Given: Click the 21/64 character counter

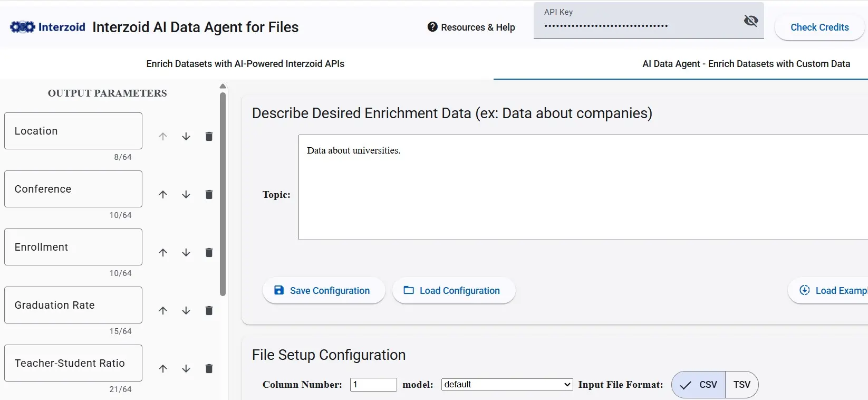Looking at the screenshot, I should coord(120,389).
